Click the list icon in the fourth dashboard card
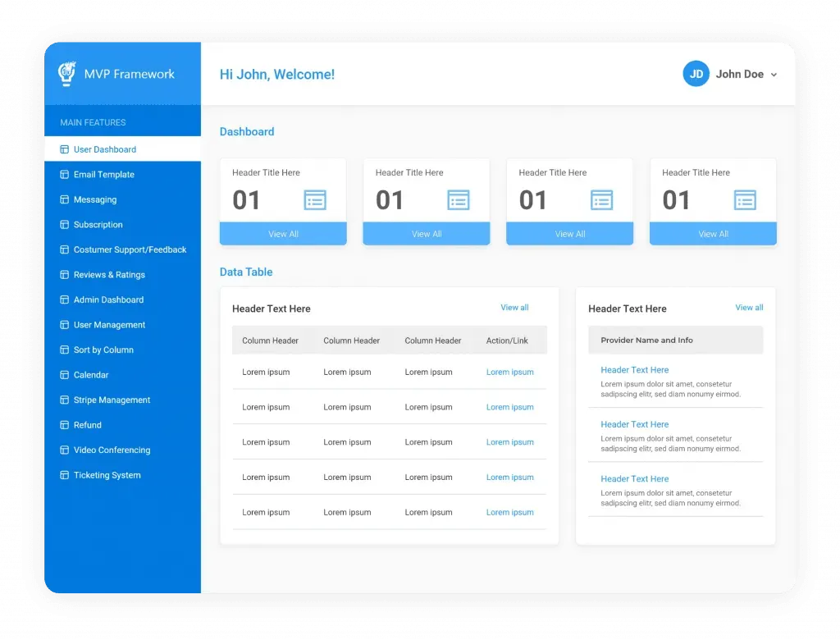 pyautogui.click(x=745, y=200)
